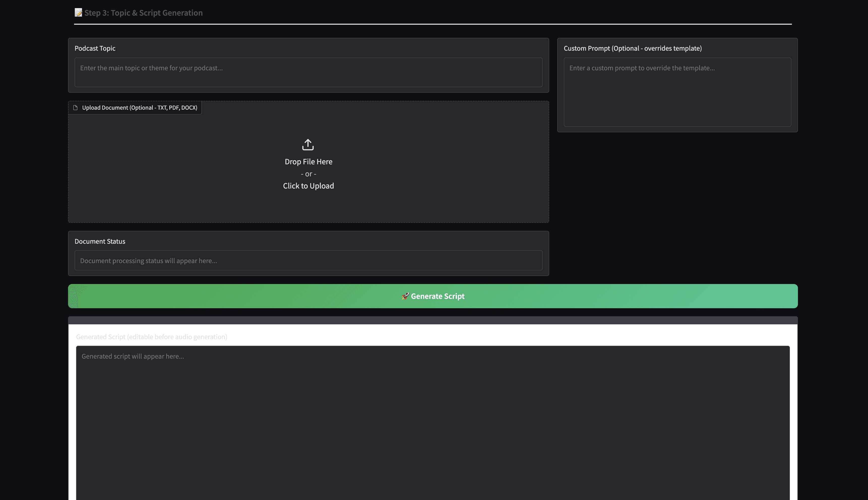Click the Upload Document (Optional) label
868x500 pixels.
click(x=140, y=108)
